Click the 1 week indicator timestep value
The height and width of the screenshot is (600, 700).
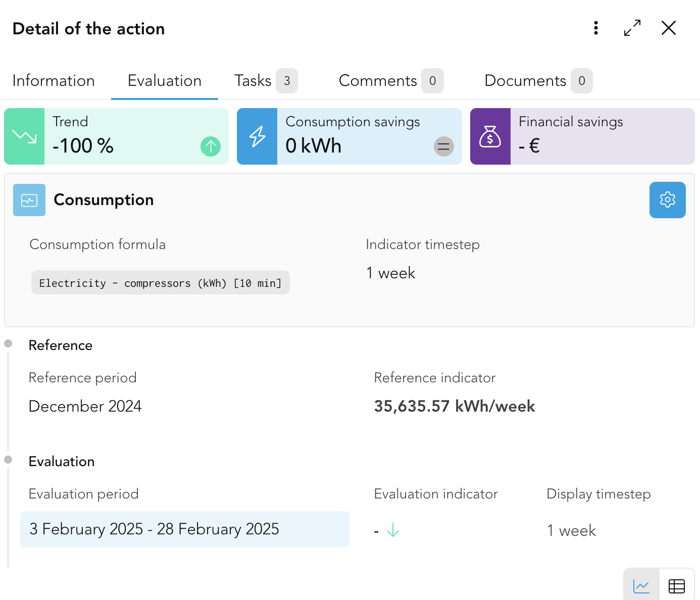[x=391, y=273]
